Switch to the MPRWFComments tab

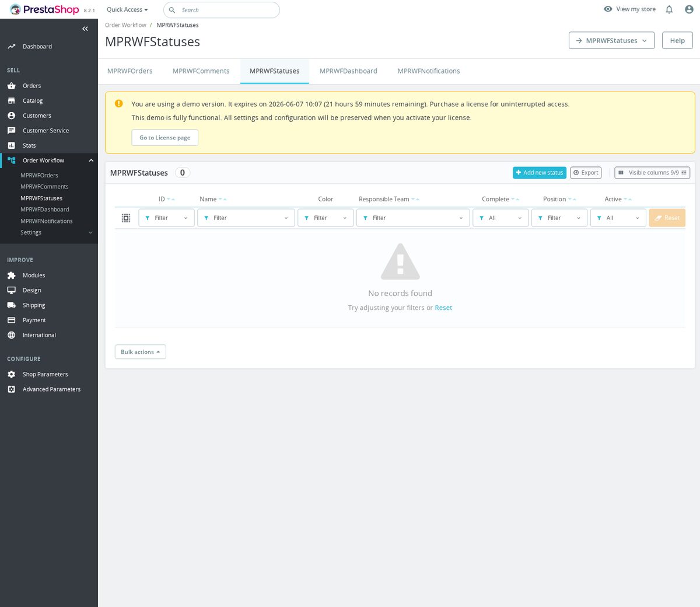201,71
